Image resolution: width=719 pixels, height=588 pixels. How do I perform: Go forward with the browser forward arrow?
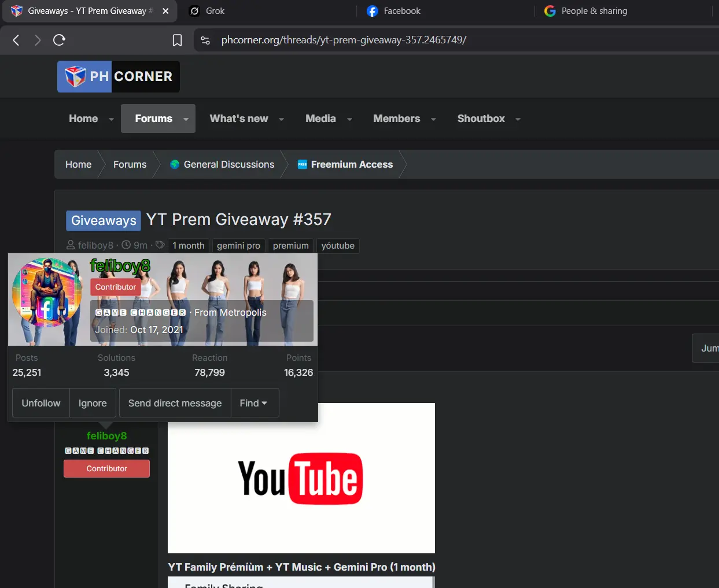coord(38,40)
